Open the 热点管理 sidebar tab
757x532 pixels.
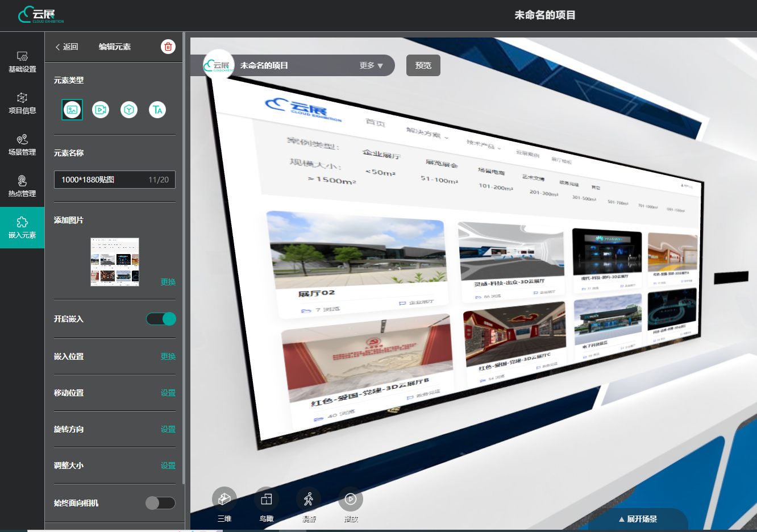[x=22, y=186]
